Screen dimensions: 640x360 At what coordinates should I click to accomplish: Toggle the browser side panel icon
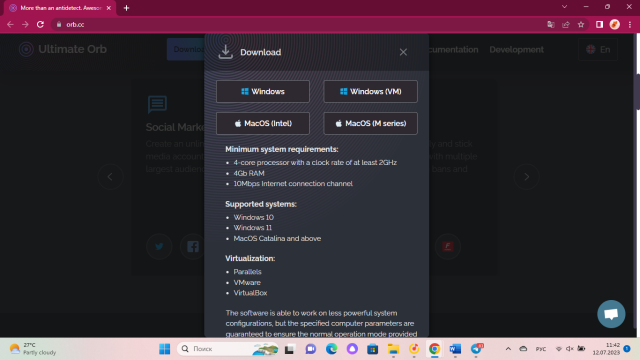[599, 24]
